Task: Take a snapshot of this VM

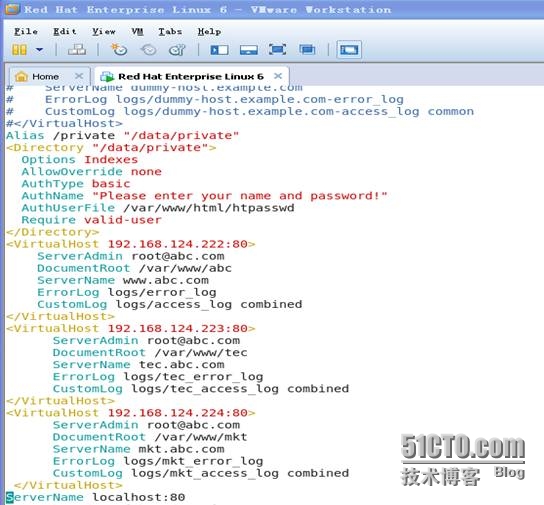Action: [119, 50]
